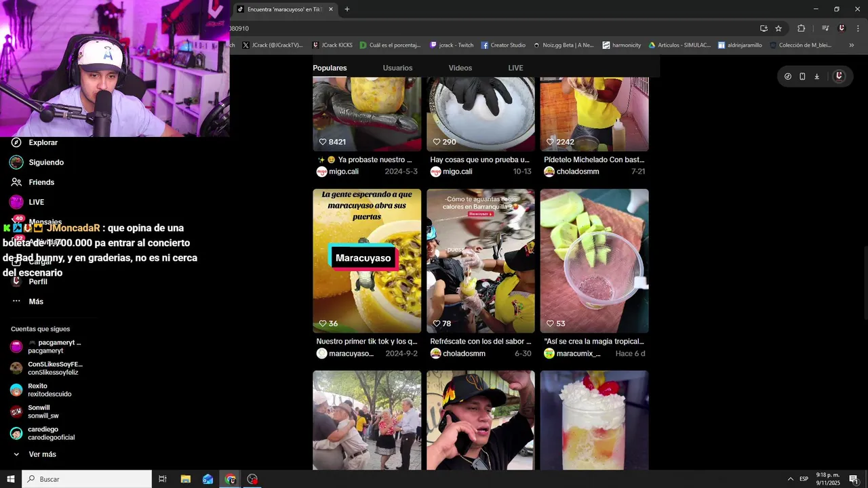The width and height of the screenshot is (868, 488).
Task: Show hidden system tray icons arrow
Action: tap(790, 479)
